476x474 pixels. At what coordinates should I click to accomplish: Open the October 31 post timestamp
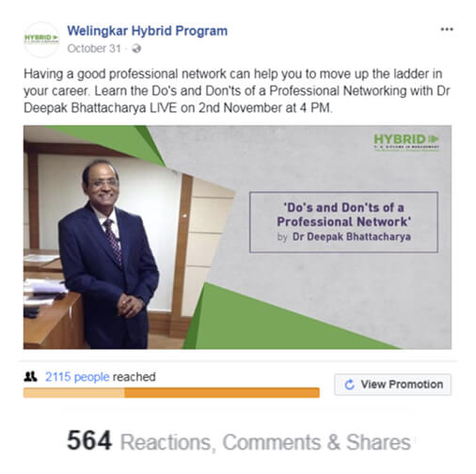tap(94, 49)
